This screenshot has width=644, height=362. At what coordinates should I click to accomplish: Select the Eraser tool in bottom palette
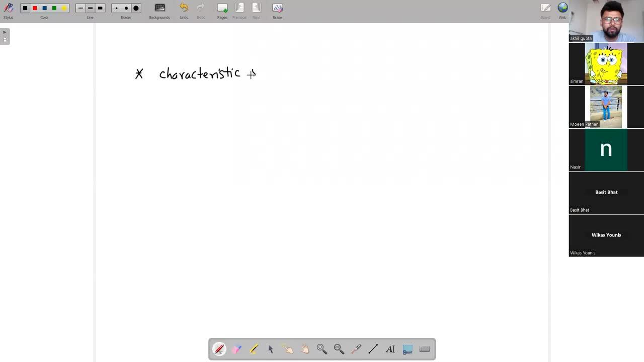pos(236,349)
